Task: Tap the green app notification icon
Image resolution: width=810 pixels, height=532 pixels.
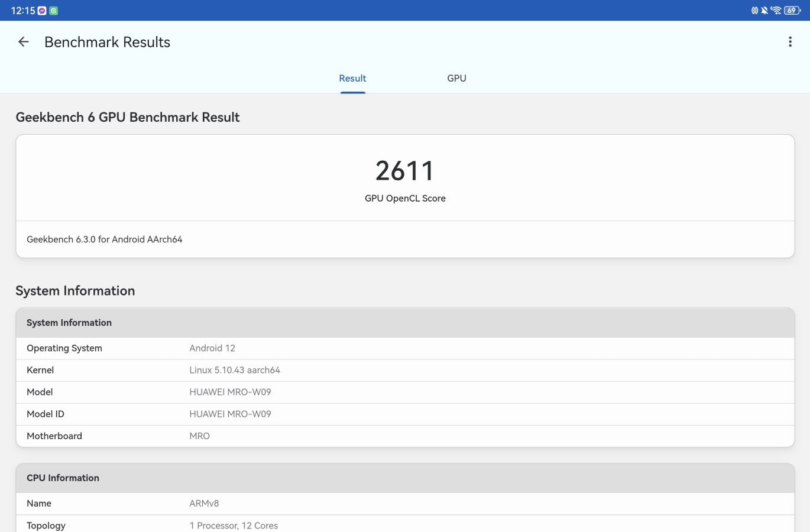Action: [x=53, y=11]
